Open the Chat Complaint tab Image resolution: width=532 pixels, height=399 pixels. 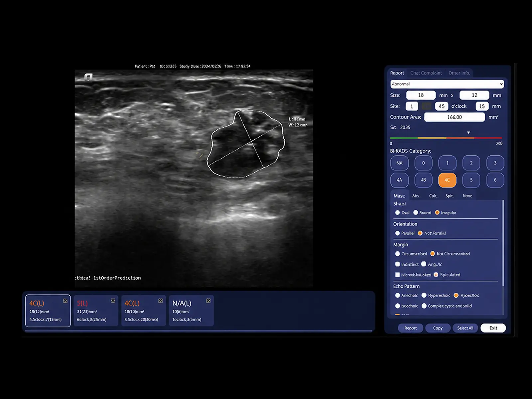(x=426, y=73)
